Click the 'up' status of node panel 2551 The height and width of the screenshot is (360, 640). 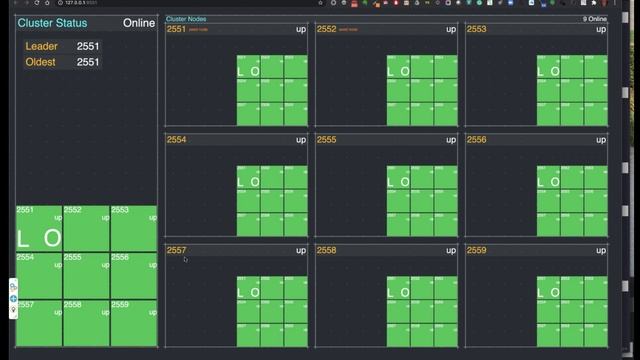point(301,29)
